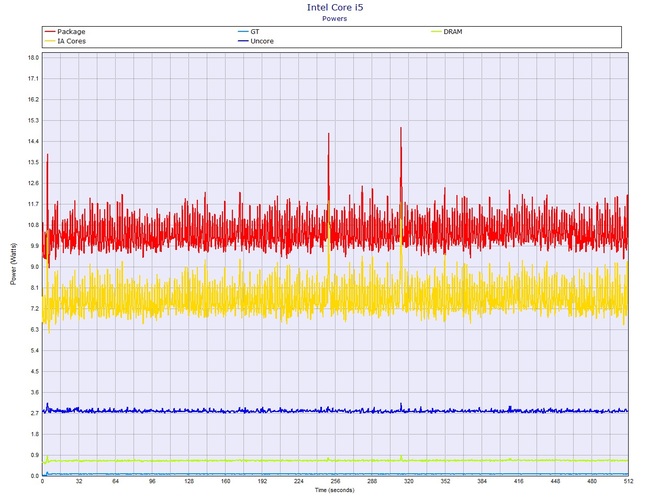This screenshot has width=670, height=502.
Task: Click the IA Cores legend entry
Action: click(x=65, y=41)
